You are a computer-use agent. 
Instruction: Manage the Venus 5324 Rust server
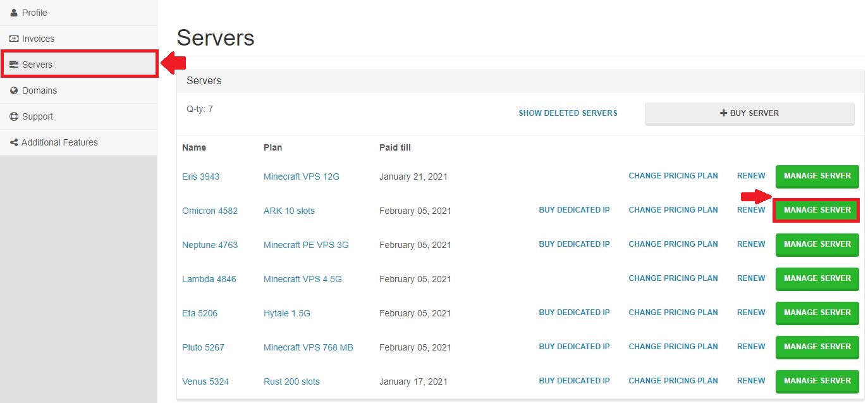[x=817, y=381]
